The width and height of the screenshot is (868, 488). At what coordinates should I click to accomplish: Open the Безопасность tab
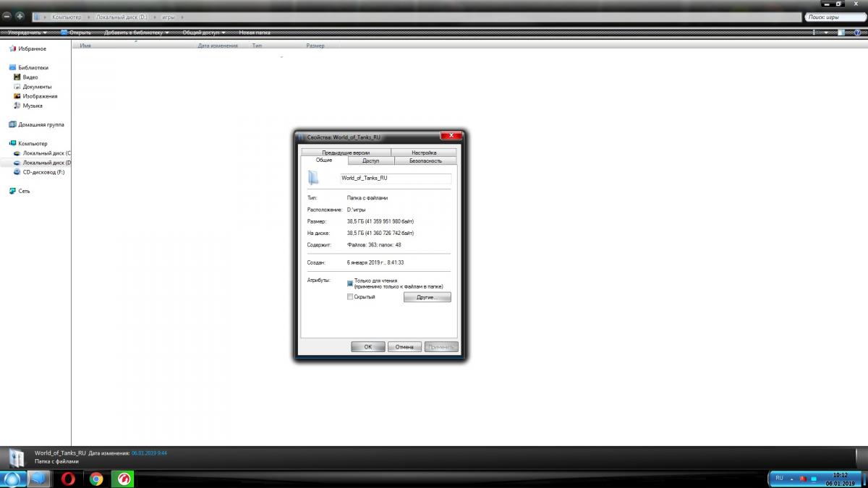coord(425,160)
